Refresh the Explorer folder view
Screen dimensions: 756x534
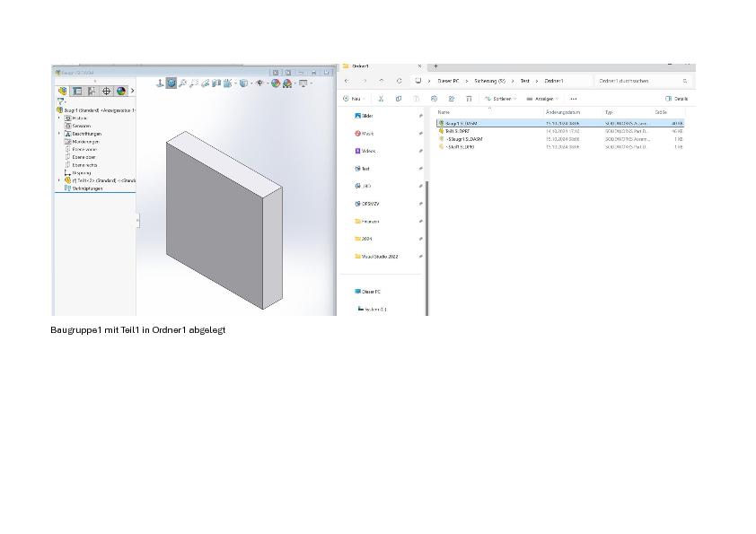[x=400, y=81]
